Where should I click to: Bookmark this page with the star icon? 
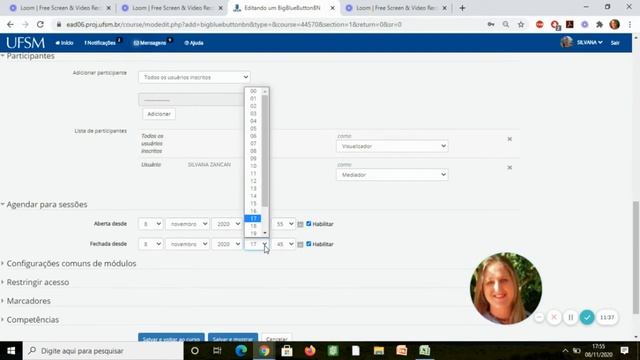pyautogui.click(x=521, y=24)
